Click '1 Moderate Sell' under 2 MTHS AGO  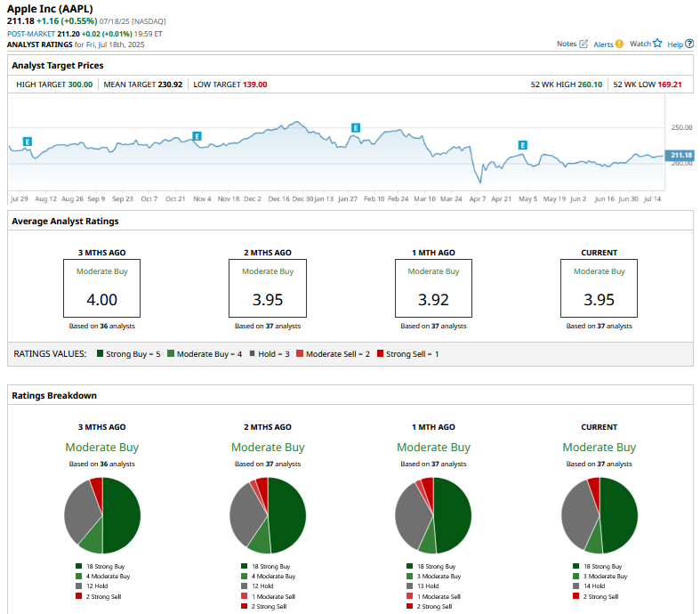(x=273, y=596)
